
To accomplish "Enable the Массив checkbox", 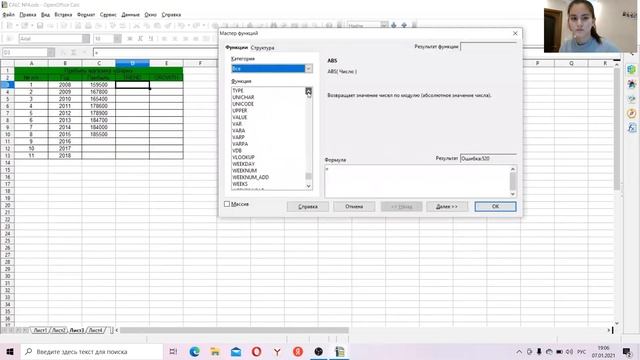I will tap(227, 204).
